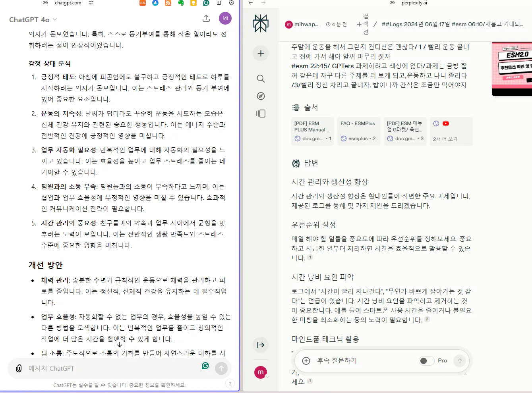
Task: Click the yellow lightbulb Keep extension icon
Action: click(x=193, y=3)
